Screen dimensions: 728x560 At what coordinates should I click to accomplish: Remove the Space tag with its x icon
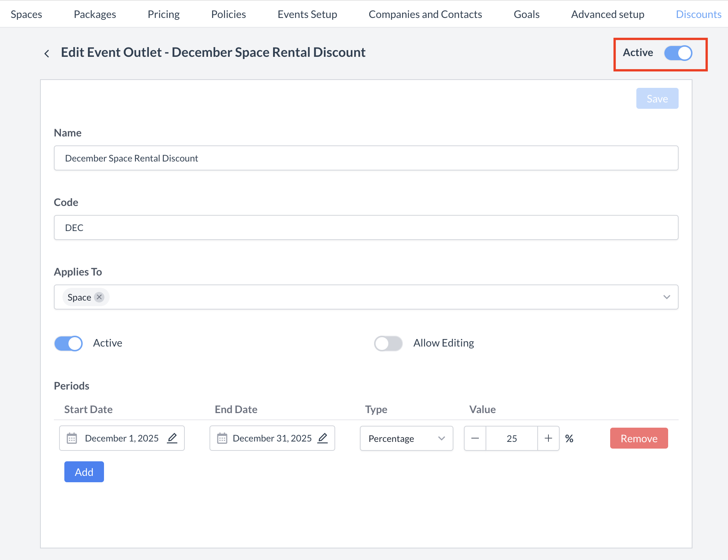pyautogui.click(x=99, y=297)
